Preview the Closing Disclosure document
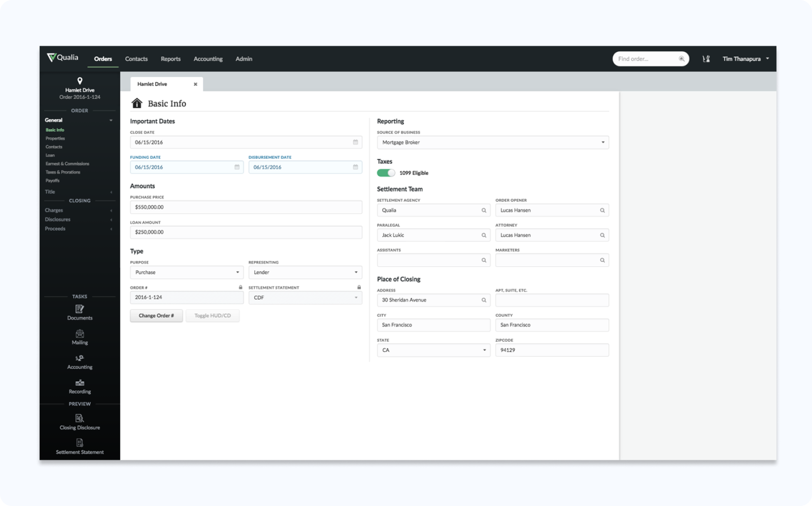Image resolution: width=812 pixels, height=506 pixels. point(80,418)
